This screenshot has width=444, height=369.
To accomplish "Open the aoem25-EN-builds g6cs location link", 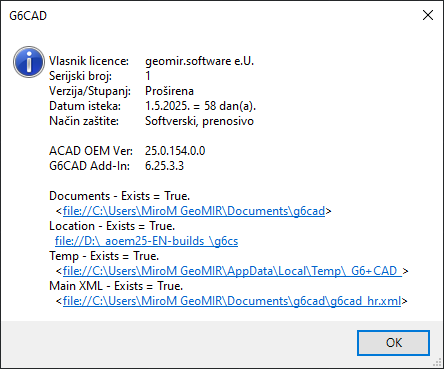I will tap(146, 241).
